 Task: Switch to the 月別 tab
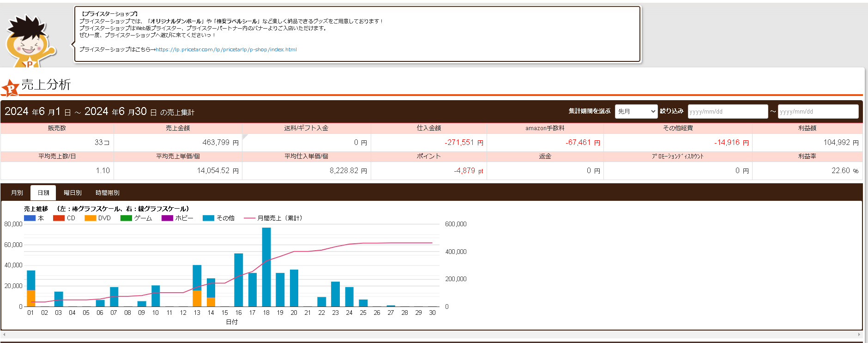pos(17,193)
